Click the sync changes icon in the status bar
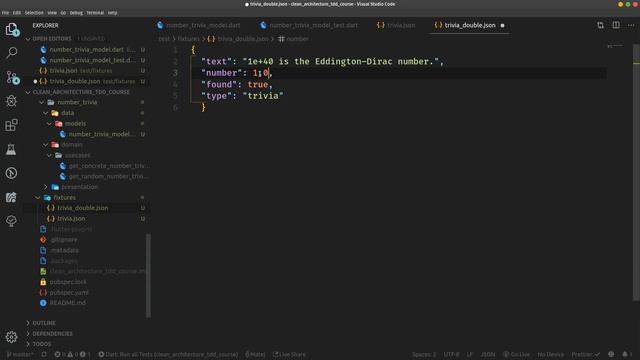This screenshot has width=640, height=360. tap(44, 354)
